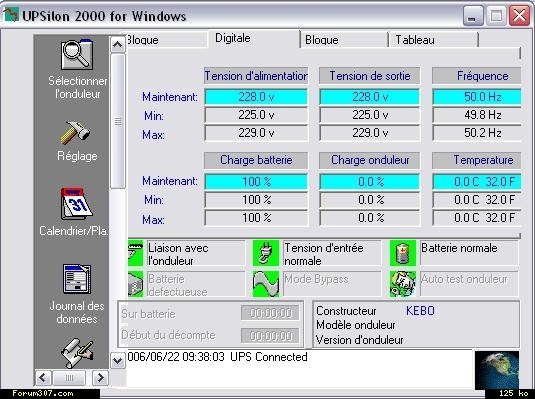Viewport: 535px width, 399px height.
Task: Click Min Tension d'alimentation value 225.0 v
Action: tap(256, 115)
